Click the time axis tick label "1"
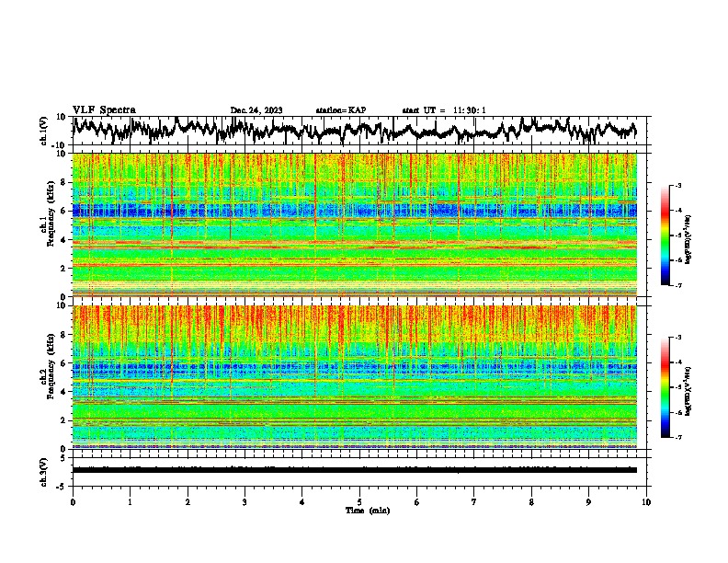The width and height of the screenshot is (728, 563). click(130, 502)
